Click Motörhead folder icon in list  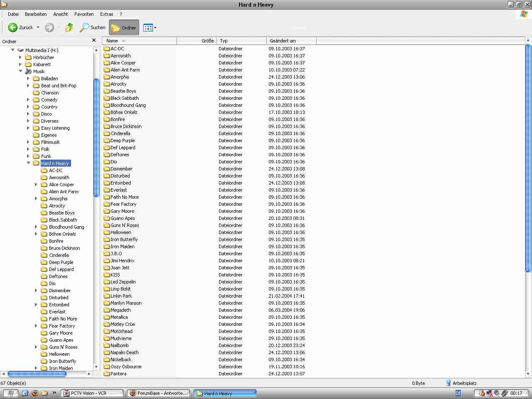click(107, 331)
